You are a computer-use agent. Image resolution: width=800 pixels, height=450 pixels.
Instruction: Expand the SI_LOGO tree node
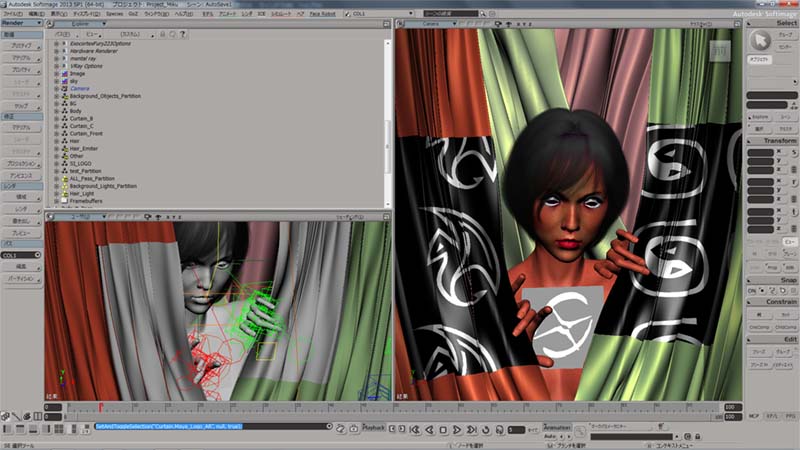point(56,164)
